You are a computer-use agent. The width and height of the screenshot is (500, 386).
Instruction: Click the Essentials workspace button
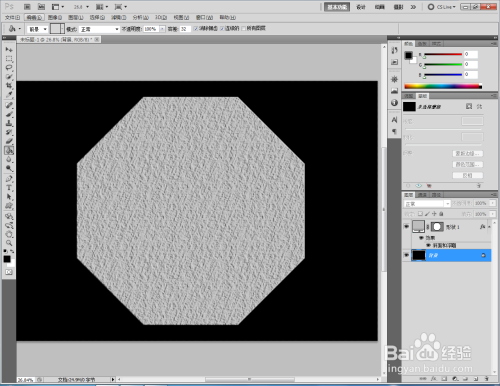click(x=337, y=7)
